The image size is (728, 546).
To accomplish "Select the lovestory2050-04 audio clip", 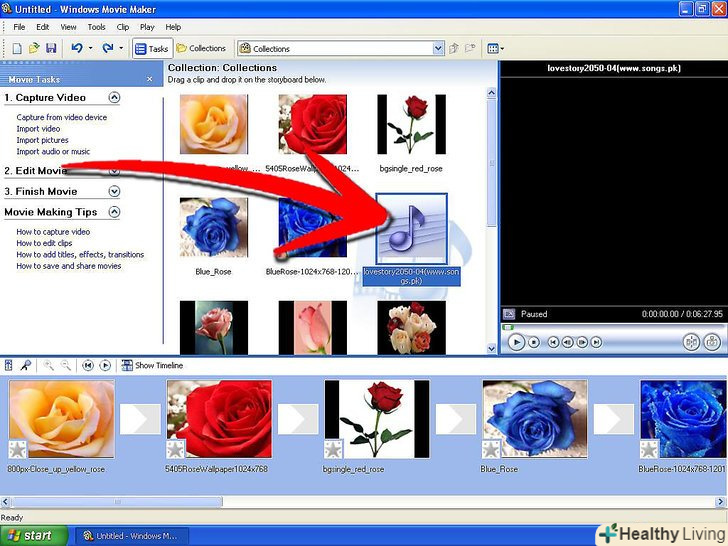I will (x=411, y=229).
